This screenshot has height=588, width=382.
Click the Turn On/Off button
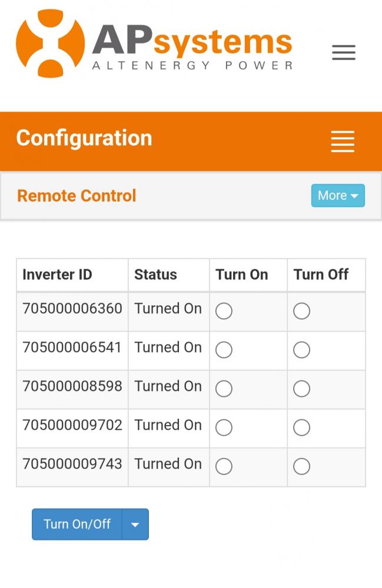[77, 524]
